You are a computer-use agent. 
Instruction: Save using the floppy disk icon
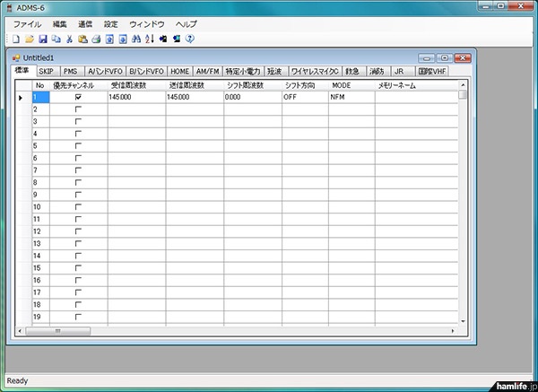pos(42,39)
